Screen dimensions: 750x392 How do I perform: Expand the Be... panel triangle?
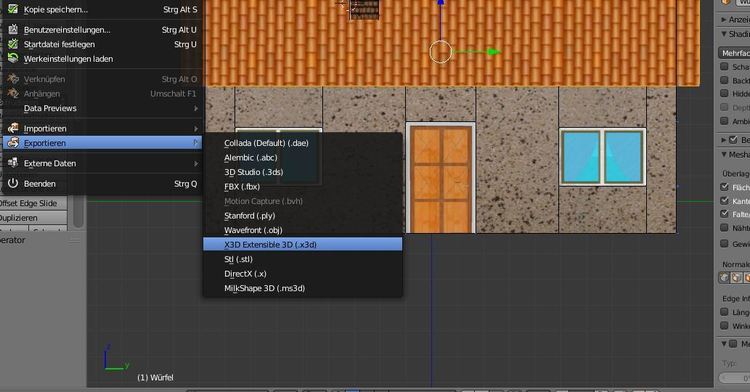pyautogui.click(x=724, y=140)
